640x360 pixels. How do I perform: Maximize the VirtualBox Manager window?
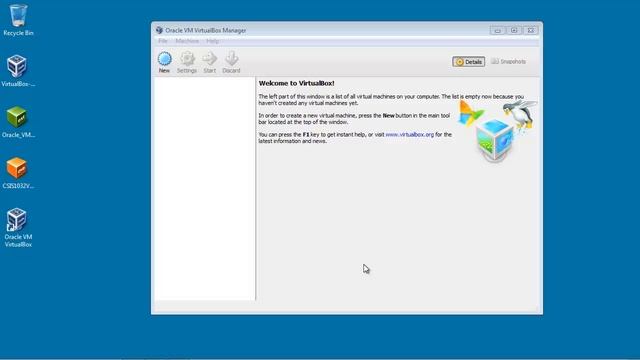(x=514, y=30)
